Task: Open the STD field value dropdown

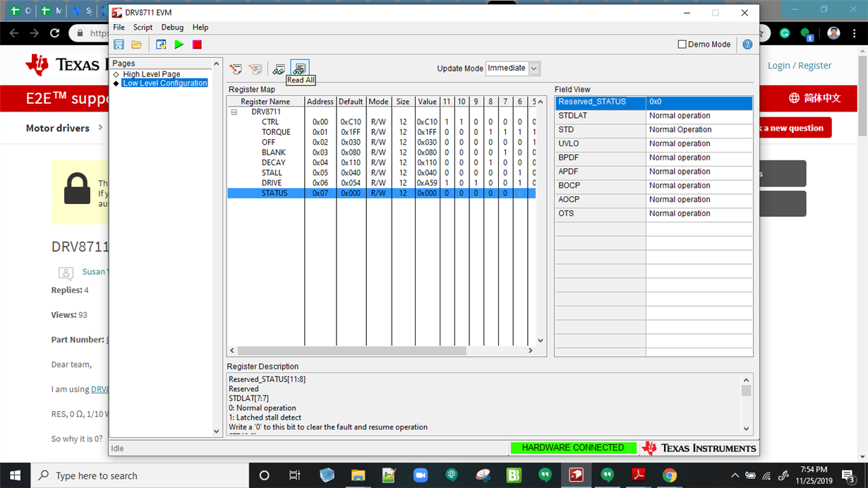Action: [699, 130]
